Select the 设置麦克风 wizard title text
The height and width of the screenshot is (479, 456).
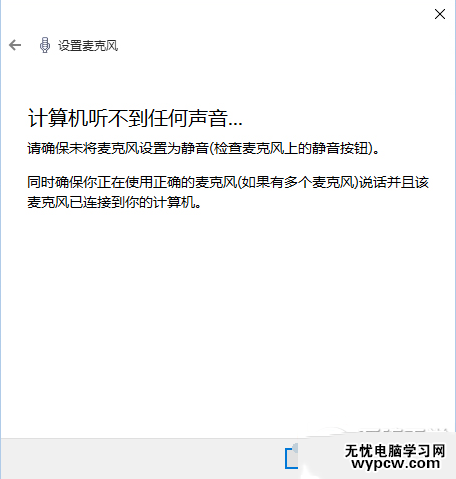pos(88,46)
